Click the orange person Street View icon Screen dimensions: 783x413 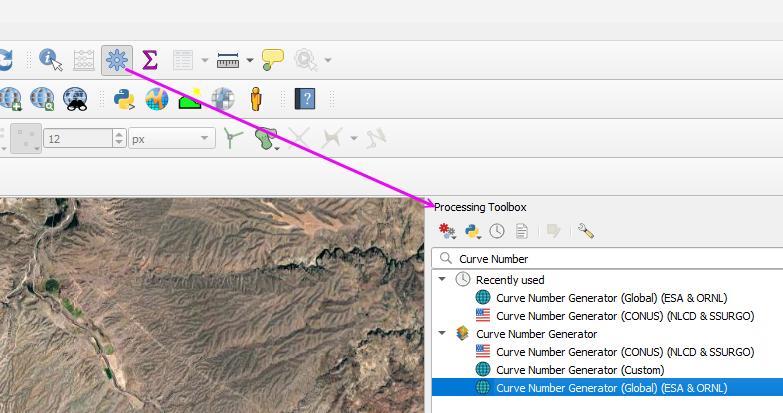coord(256,99)
